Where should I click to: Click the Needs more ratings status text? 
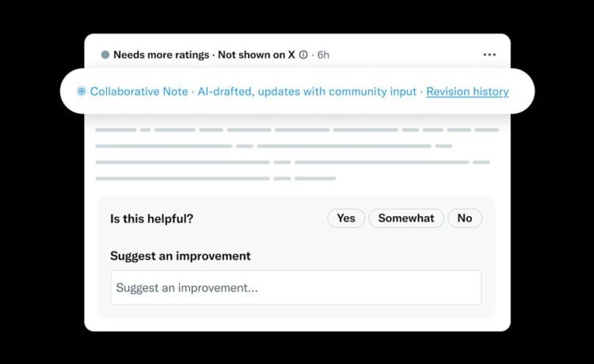pyautogui.click(x=161, y=55)
